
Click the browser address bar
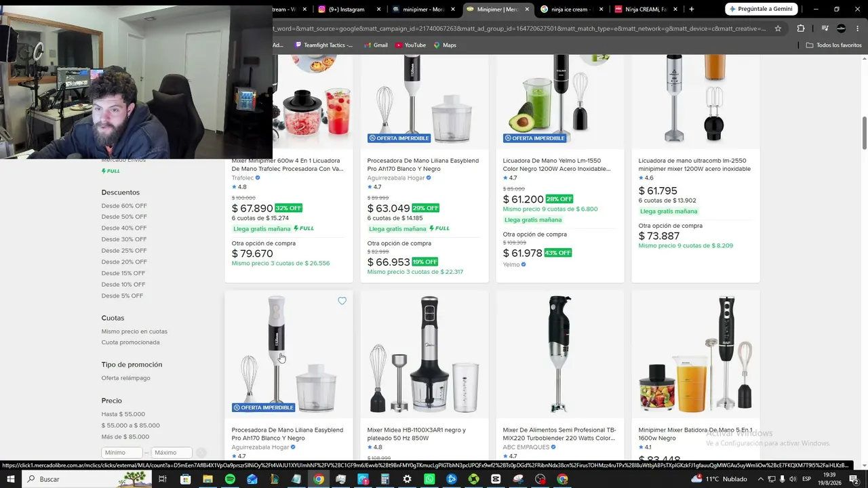(519, 28)
